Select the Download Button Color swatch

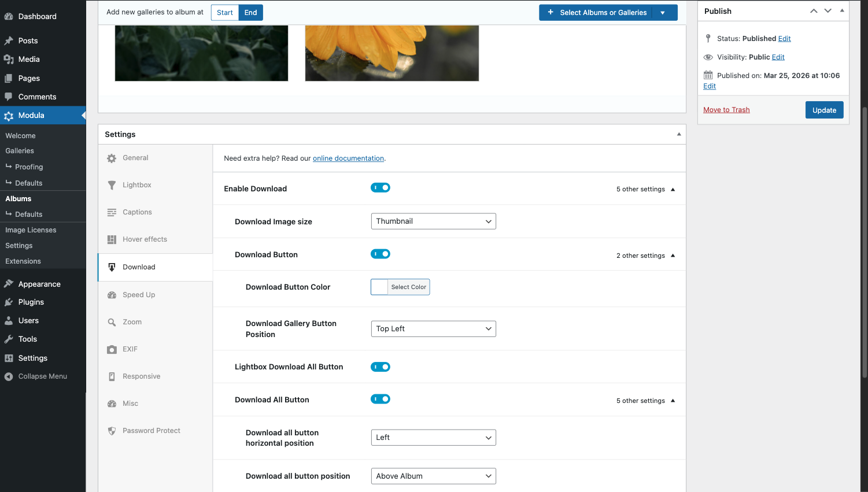click(x=379, y=287)
